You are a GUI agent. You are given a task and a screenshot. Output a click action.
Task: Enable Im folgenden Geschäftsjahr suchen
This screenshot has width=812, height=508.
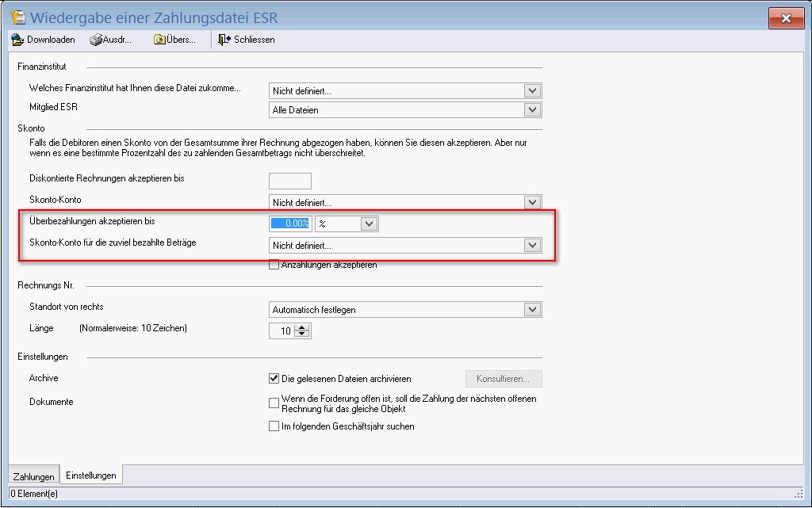coord(274,426)
